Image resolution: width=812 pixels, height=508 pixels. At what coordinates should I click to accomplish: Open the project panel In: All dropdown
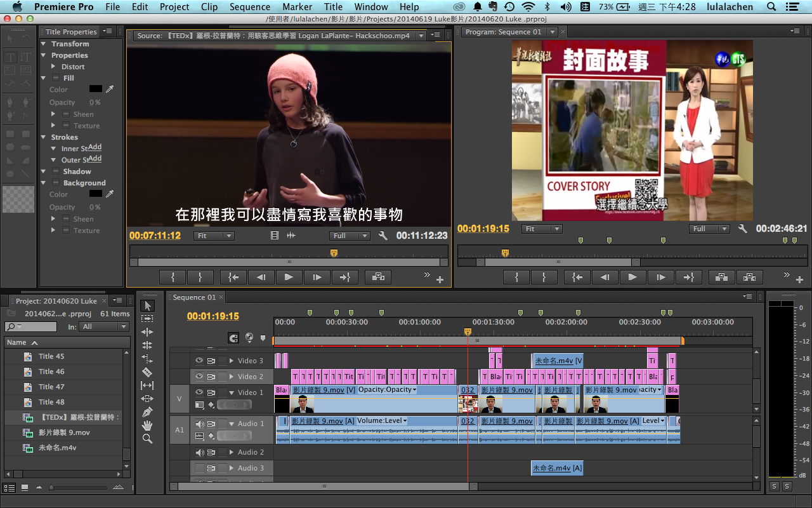(105, 326)
